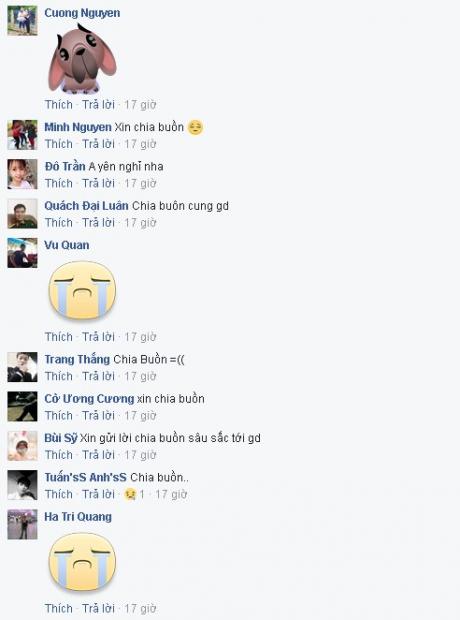
Task: Open Ha Tri Quang's name link
Action: (78, 517)
